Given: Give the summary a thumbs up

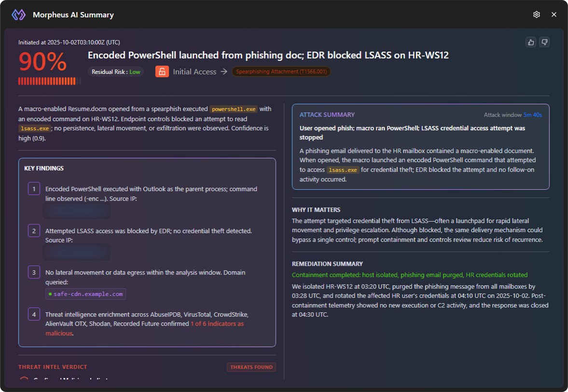Looking at the screenshot, I should click(x=531, y=42).
